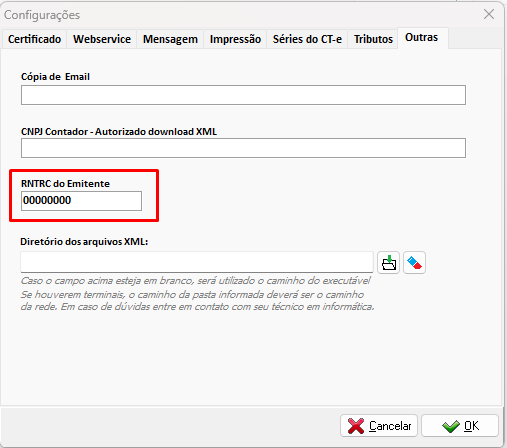507x448 pixels.
Task: Click the RNTRC do Emitente field
Action: (81, 201)
